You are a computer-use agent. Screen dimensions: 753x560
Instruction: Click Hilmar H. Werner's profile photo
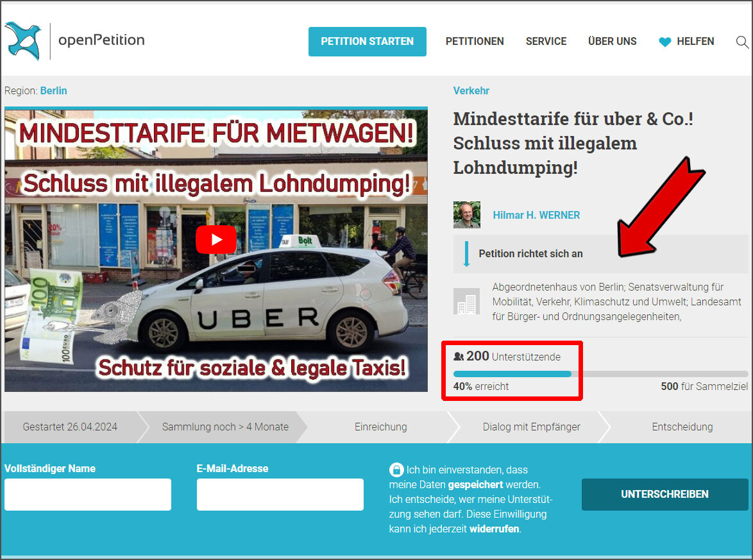pyautogui.click(x=466, y=215)
